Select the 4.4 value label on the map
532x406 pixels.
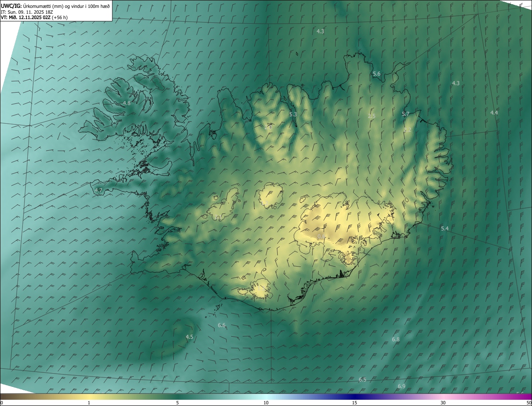[x=494, y=113]
